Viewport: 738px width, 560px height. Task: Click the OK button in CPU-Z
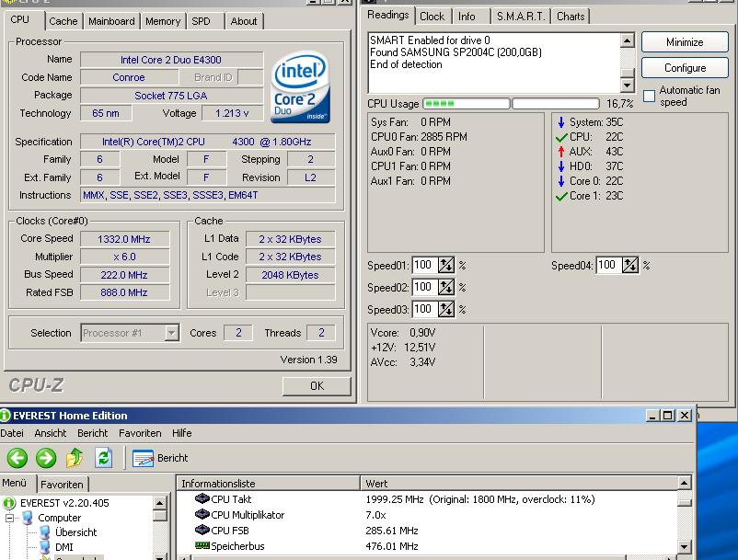pos(317,386)
